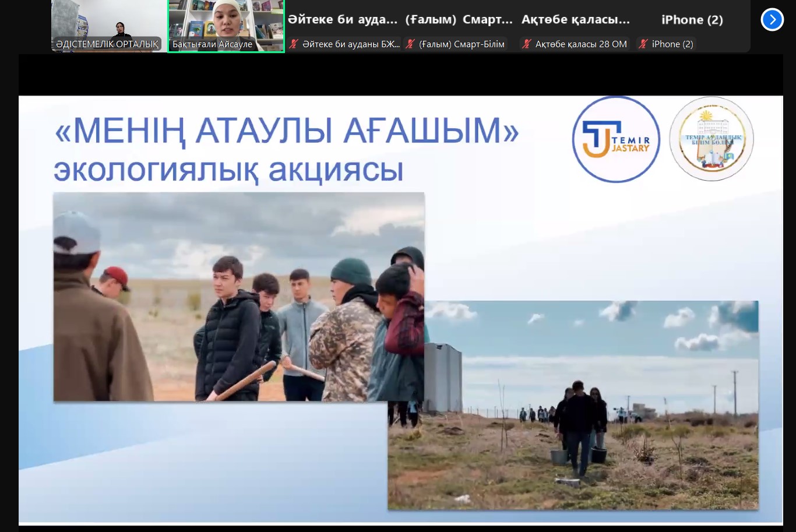Click the «МЕНІҢ АТАУЛЫ АҒАШЫМ» slide title
This screenshot has width=796, height=532.
[286, 131]
